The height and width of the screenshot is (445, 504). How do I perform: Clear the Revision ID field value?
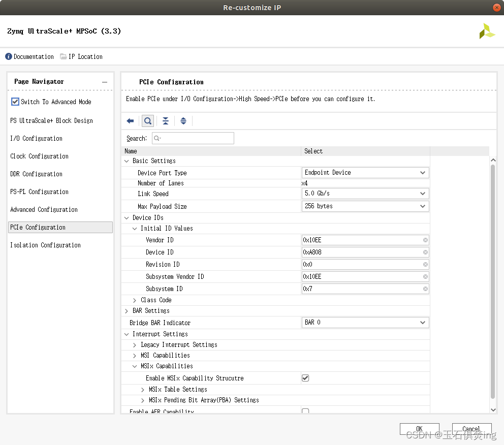point(425,265)
